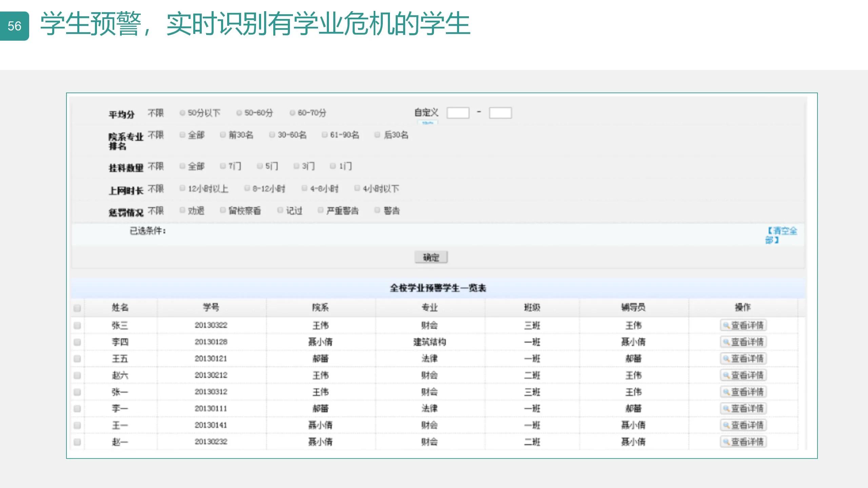Viewport: 868px width, 488px height.
Task: Toggle the select-all checkbox in table header
Action: [x=77, y=308]
